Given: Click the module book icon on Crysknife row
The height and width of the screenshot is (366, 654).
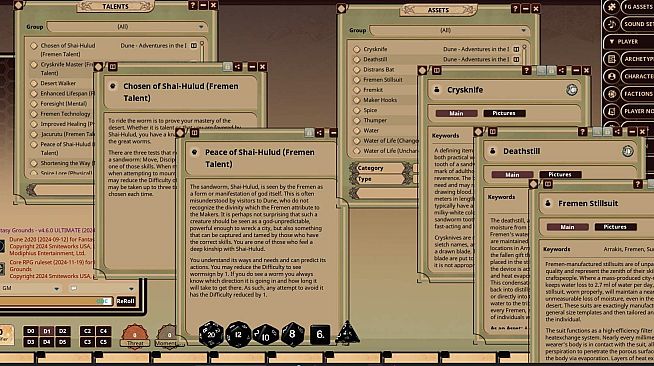Looking at the screenshot, I should tap(516, 49).
